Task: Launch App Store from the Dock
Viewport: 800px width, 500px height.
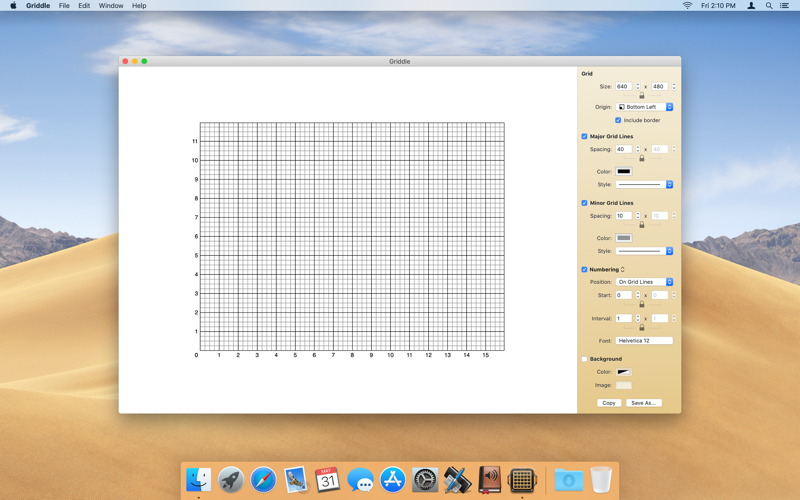Action: coord(393,480)
